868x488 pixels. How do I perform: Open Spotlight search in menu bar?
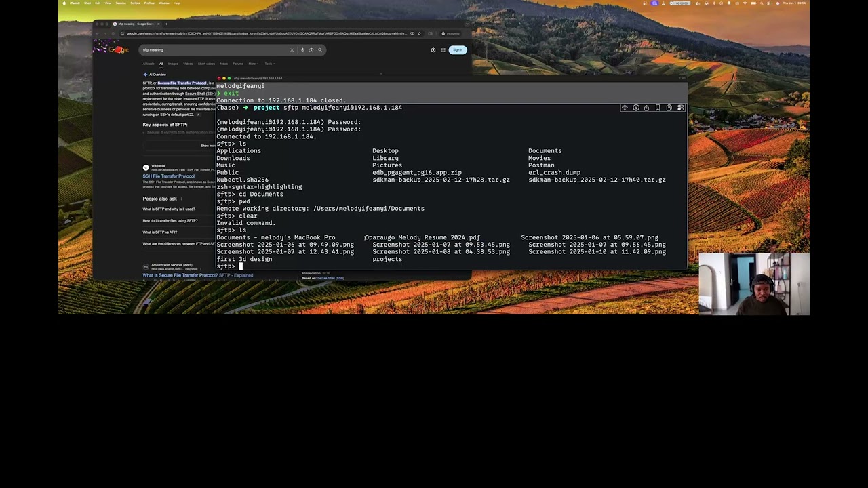762,3
